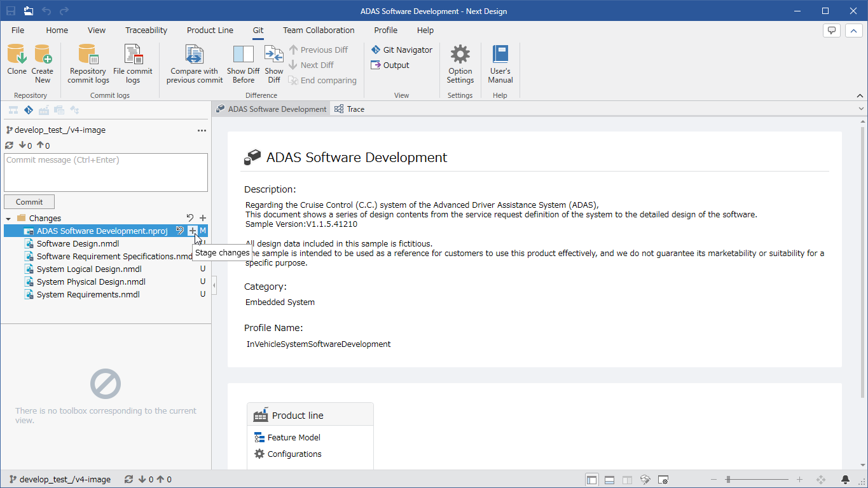Viewport: 868px width, 488px height.
Task: Adjust the zoom slider in status bar
Action: coord(728,480)
